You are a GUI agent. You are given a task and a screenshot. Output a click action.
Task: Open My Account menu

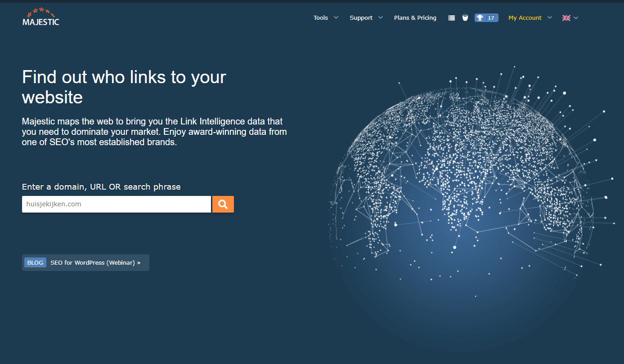[x=525, y=18]
